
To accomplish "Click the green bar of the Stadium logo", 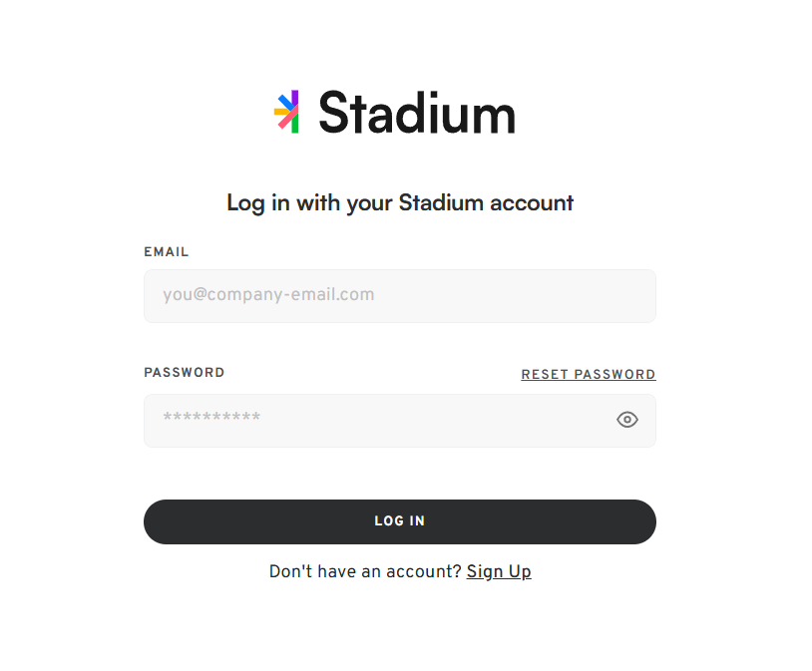I will (294, 125).
